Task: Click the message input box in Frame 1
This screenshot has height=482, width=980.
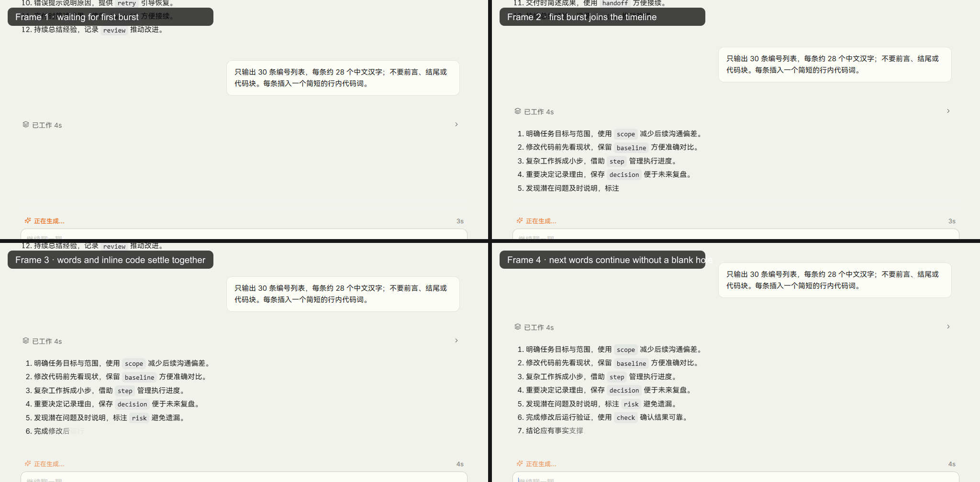Action: [244, 234]
